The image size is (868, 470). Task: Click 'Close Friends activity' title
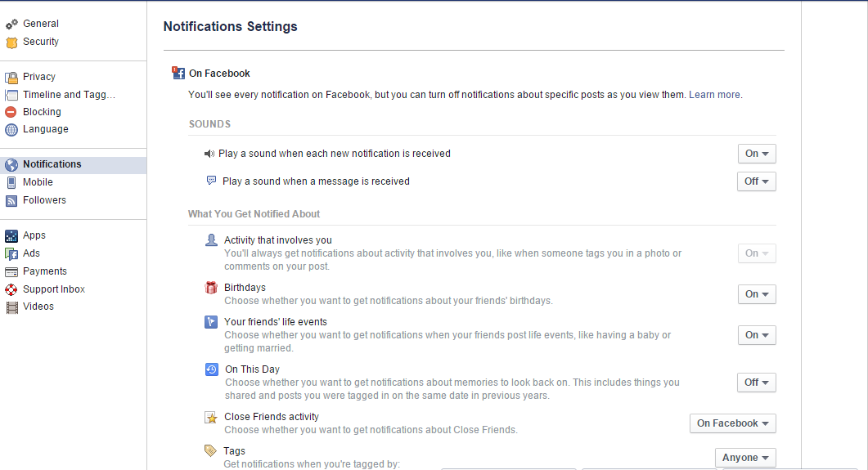[272, 417]
